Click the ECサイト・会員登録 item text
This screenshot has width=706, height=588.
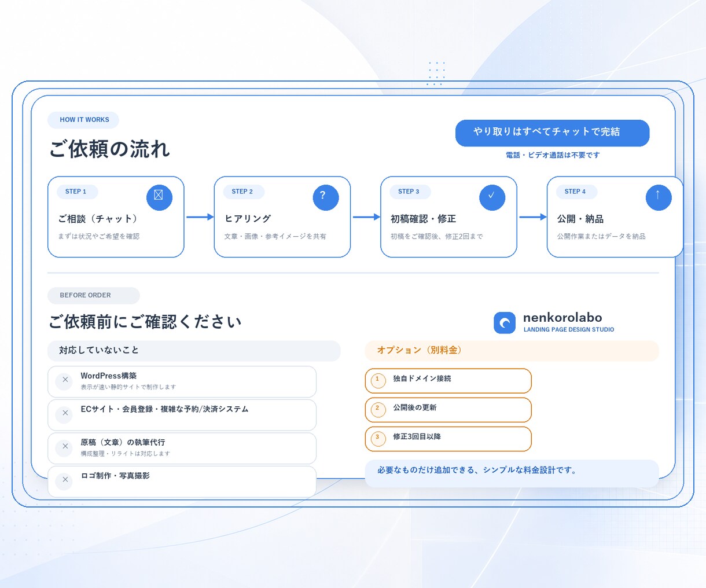pos(164,409)
